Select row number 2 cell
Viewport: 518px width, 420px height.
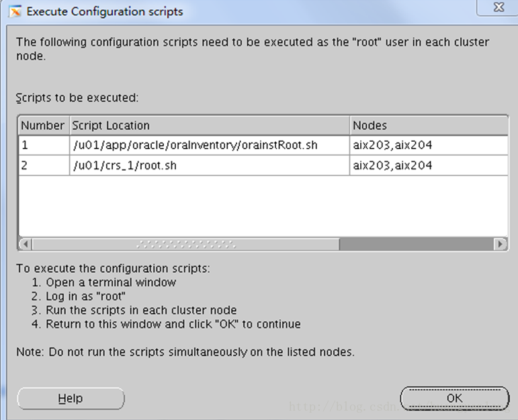[43, 165]
